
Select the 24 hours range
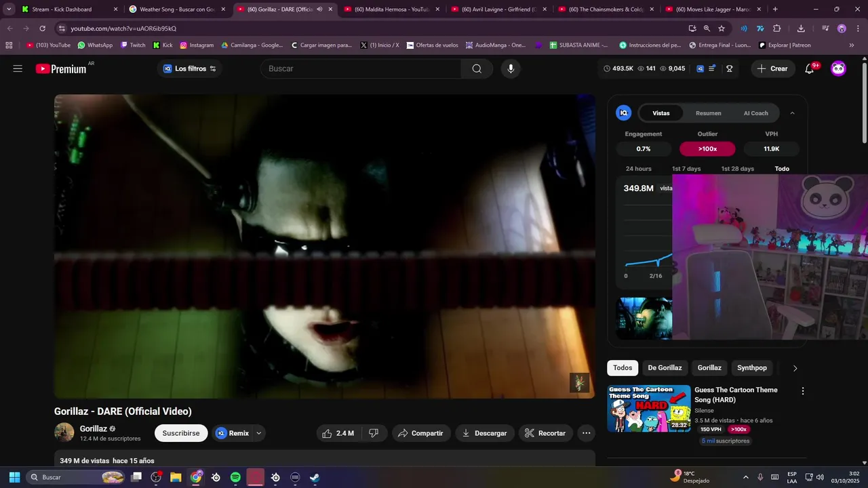pos(638,169)
